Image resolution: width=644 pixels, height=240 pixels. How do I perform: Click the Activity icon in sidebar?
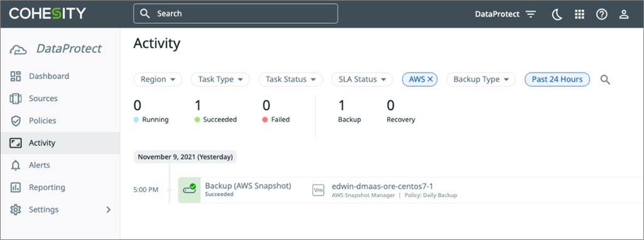point(15,143)
